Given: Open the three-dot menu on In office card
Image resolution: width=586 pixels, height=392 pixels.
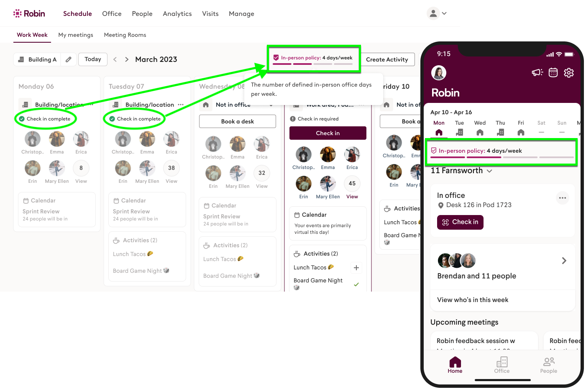Looking at the screenshot, I should click(x=563, y=198).
